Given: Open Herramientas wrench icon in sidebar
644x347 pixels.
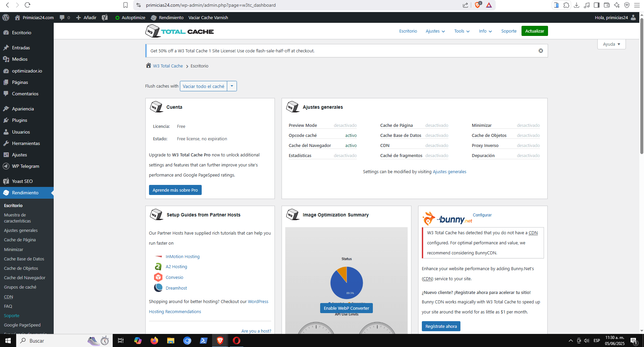Looking at the screenshot, I should [6, 143].
